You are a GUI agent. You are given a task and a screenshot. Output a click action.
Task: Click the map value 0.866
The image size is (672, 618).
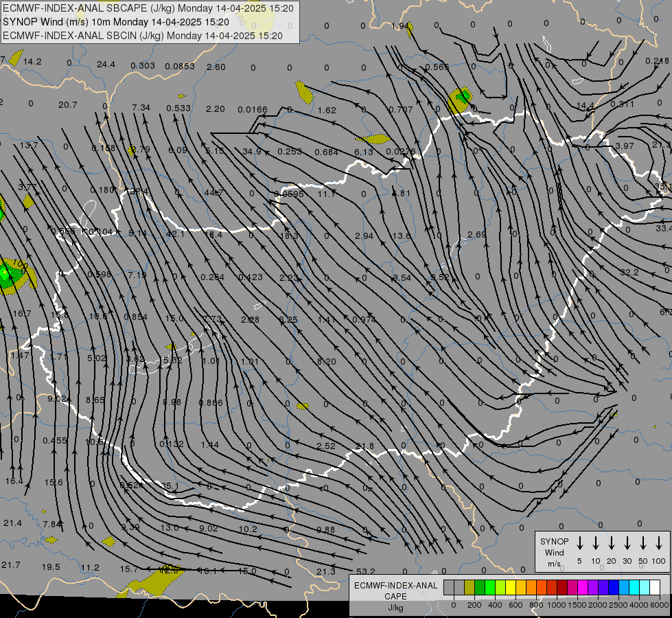[x=211, y=402]
